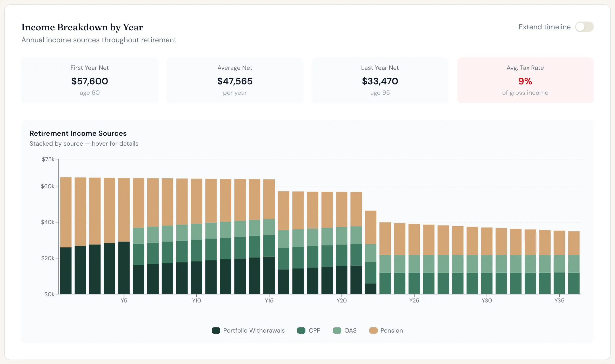Image resolution: width=615 pixels, height=364 pixels.
Task: Click the Portfolio Withdrawals legend swatch
Action: (216, 331)
